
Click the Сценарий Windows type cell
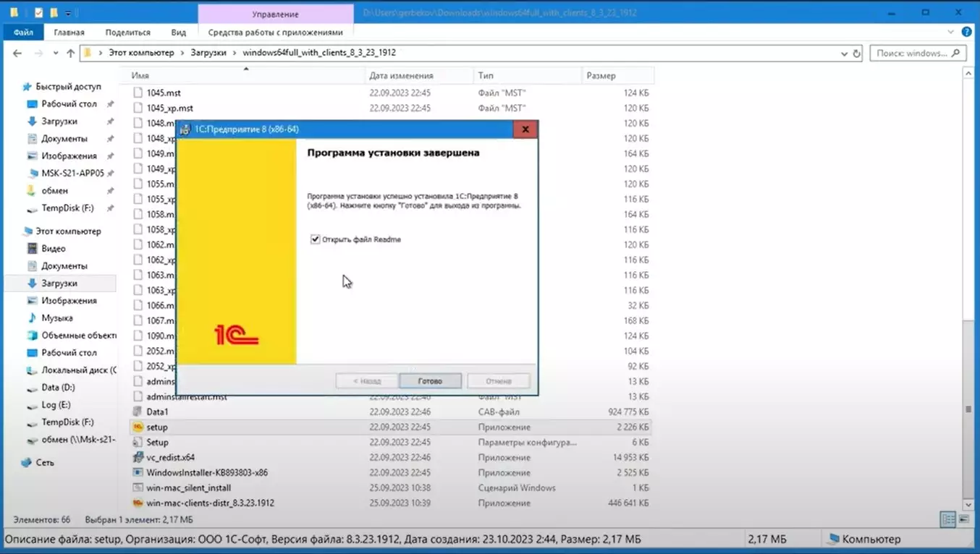click(x=517, y=487)
